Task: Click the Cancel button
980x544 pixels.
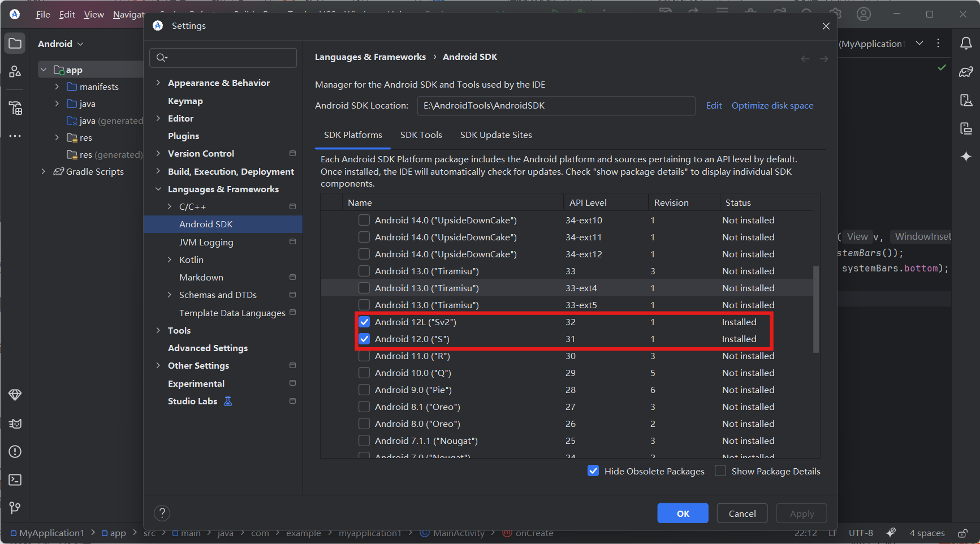Action: (742, 513)
